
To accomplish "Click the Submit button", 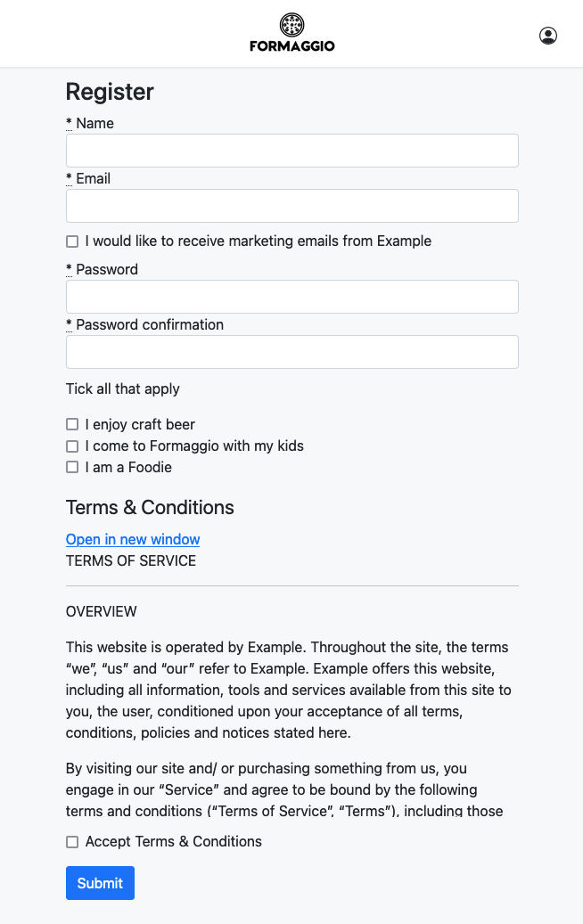I will [100, 883].
